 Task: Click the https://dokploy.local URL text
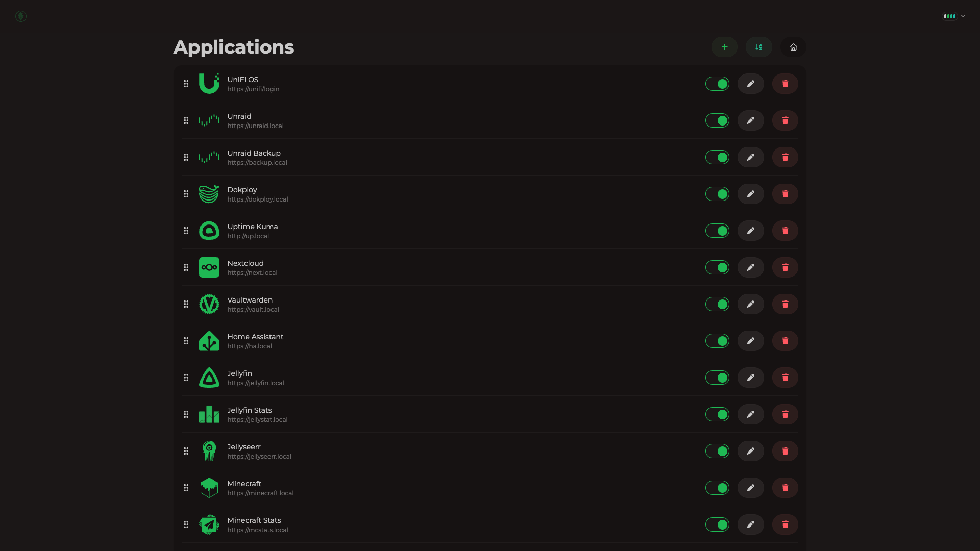pyautogui.click(x=258, y=199)
